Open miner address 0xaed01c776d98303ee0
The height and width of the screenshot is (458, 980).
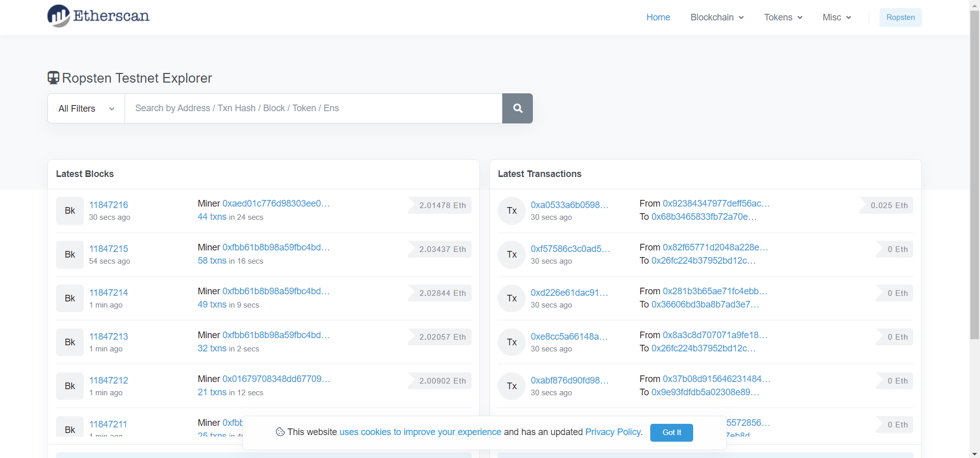(x=276, y=203)
